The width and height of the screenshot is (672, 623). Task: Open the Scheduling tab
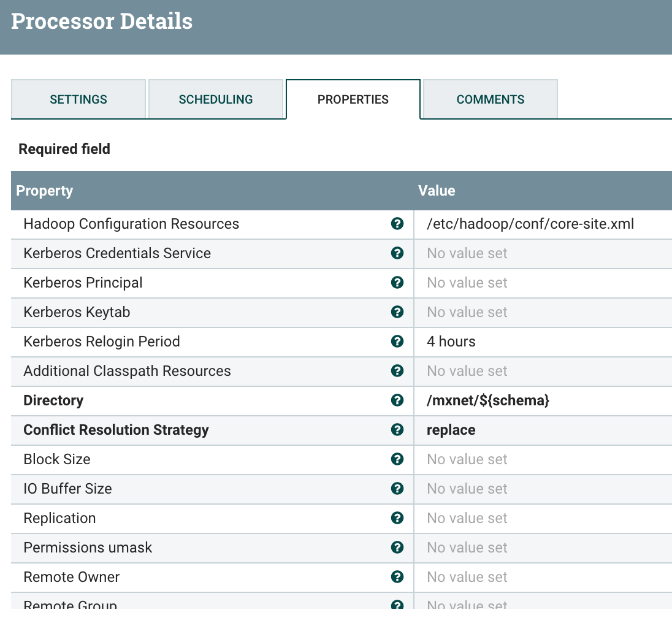(x=216, y=99)
